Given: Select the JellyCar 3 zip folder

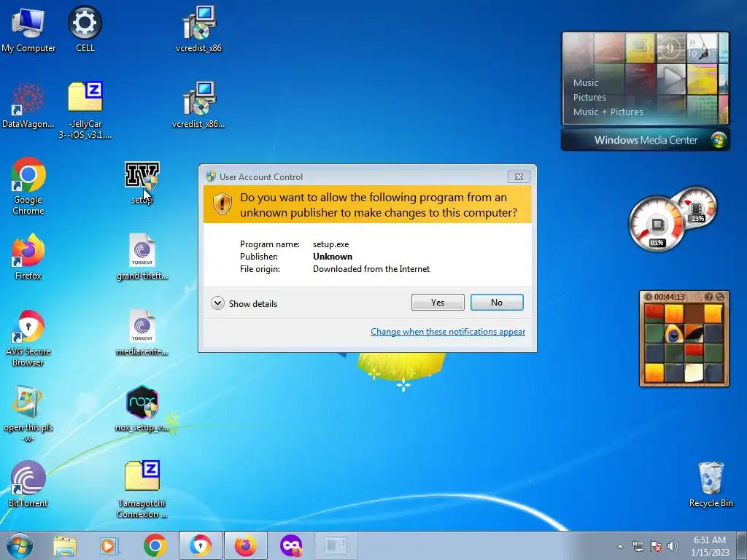Looking at the screenshot, I should point(85,111).
